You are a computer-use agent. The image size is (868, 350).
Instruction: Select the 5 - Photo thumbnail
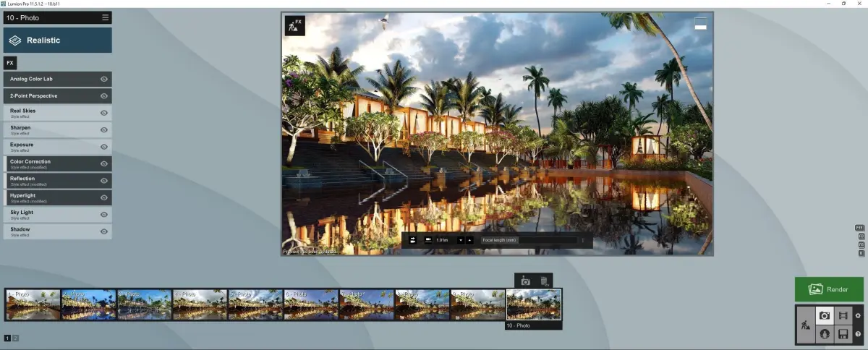256,304
